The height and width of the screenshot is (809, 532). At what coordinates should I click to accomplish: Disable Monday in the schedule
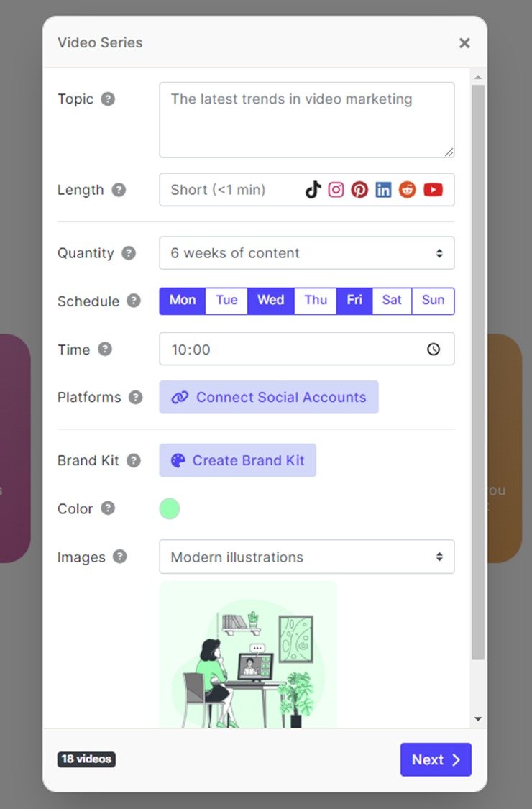182,301
